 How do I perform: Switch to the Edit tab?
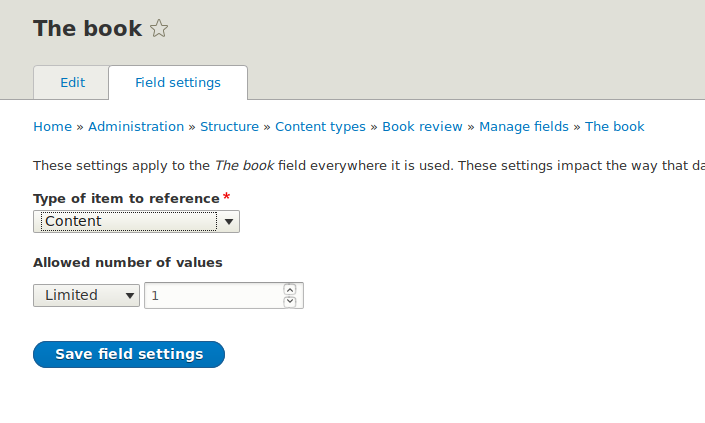point(72,83)
